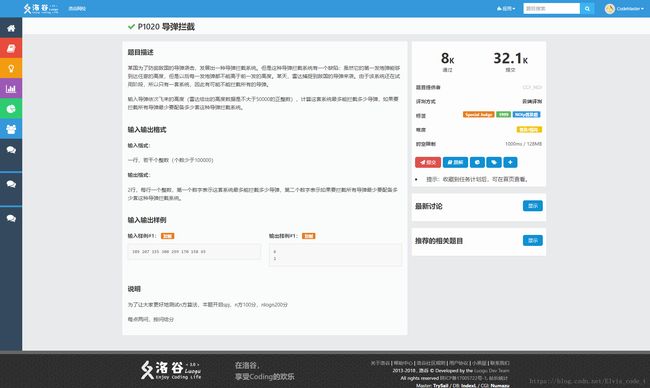Image resolution: width=650 pixels, height=388 pixels.
Task: Click the problem provider name link
Action: [532, 87]
